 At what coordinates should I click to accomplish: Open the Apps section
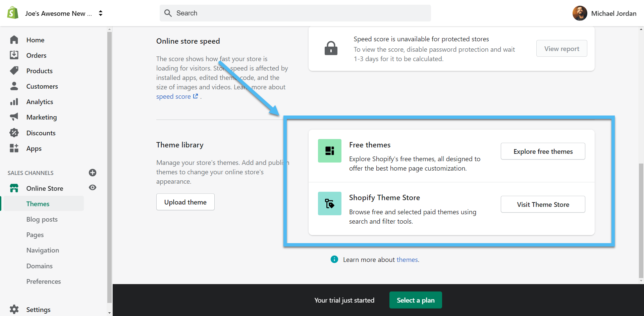click(34, 148)
